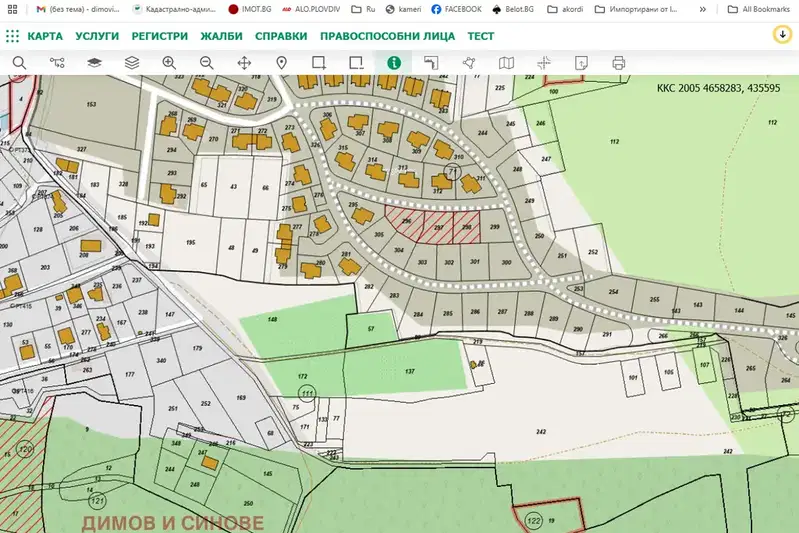Click parcel 153 on the map
Screen dimensions: 799x533
coord(91,104)
